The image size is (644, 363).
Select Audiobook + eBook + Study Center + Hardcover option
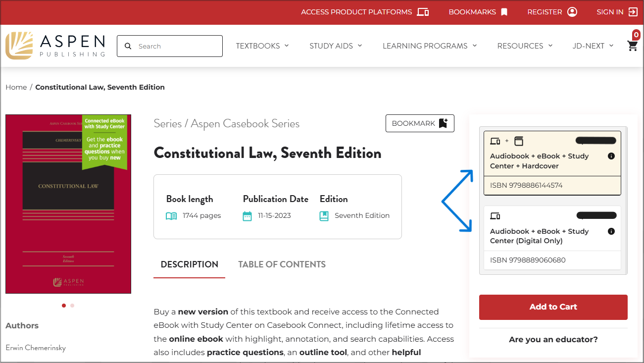pos(552,163)
